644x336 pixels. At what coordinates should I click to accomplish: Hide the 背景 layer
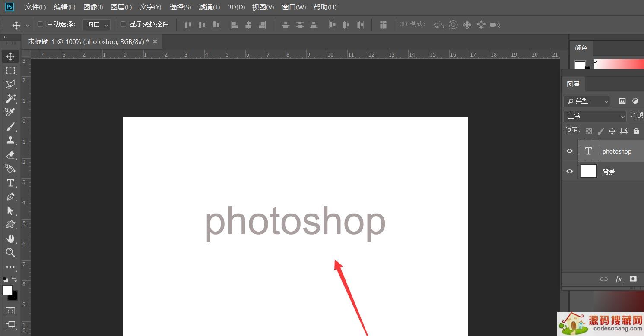pyautogui.click(x=570, y=171)
